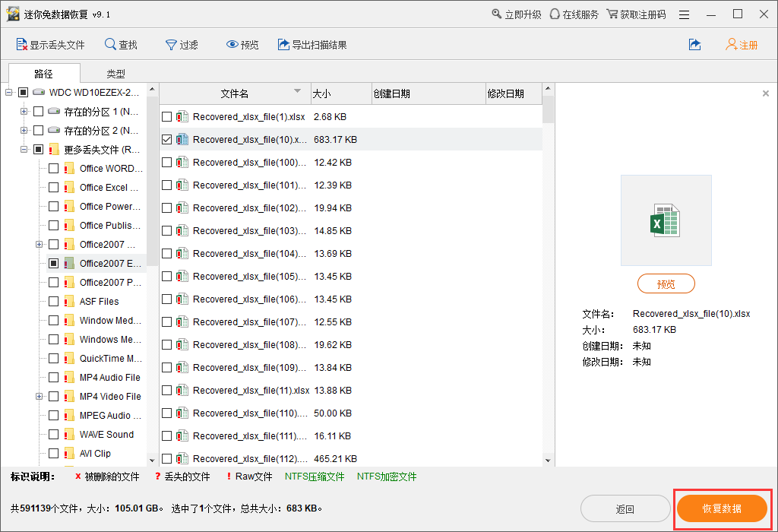Viewport: 778px width, 532px height.
Task: Click the 预览 button under the thumbnail
Action: (x=666, y=284)
